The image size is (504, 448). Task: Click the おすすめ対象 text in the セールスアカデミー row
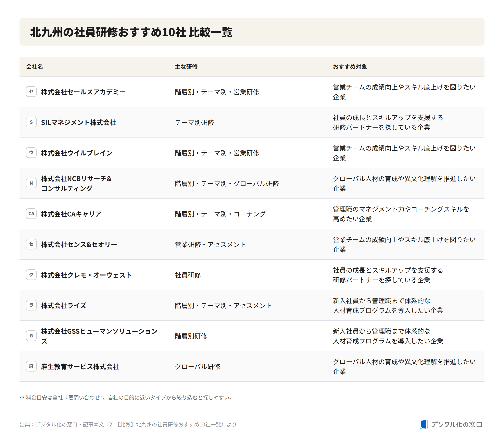click(404, 92)
